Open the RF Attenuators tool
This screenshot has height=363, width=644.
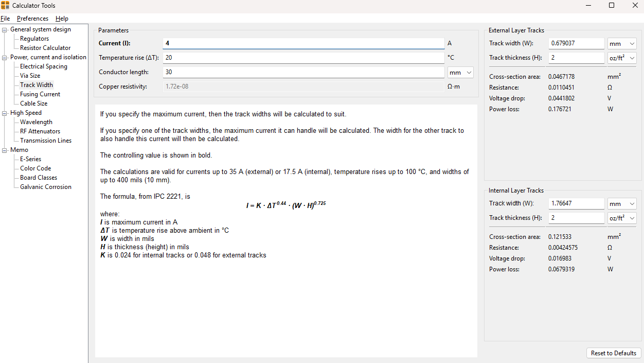tap(40, 131)
